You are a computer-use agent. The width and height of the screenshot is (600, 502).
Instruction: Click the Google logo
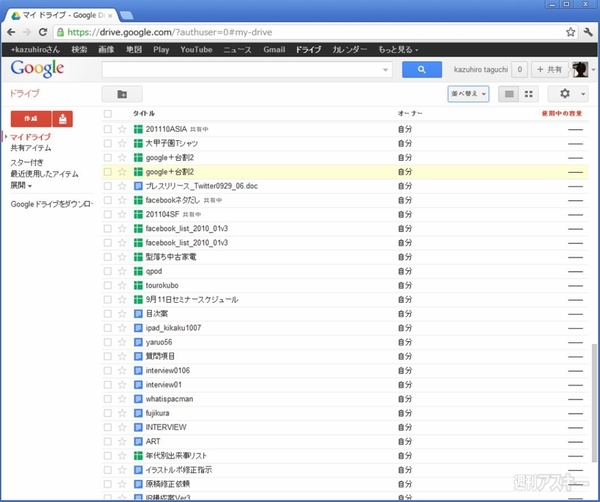[x=37, y=69]
